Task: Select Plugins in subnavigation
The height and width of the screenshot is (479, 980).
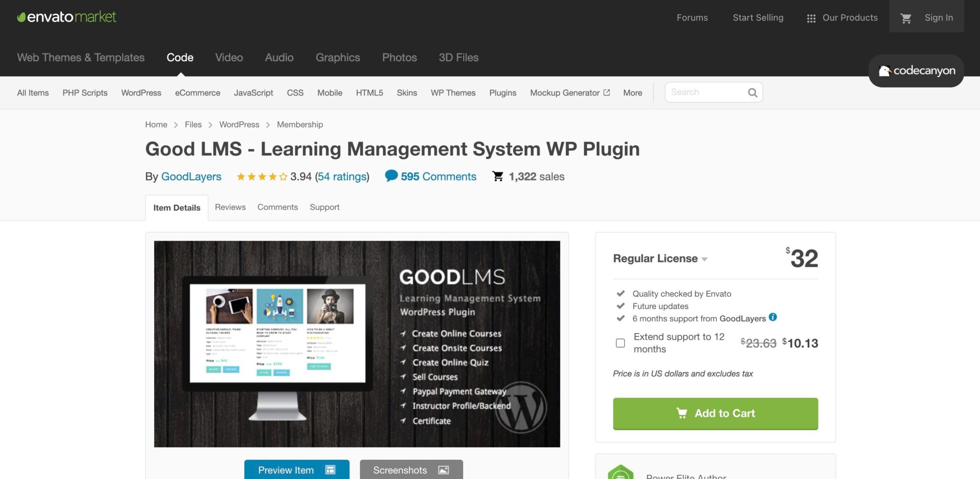Action: 502,93
